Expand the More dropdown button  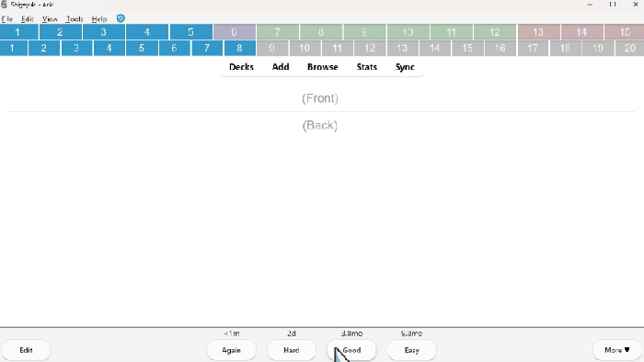(x=617, y=350)
